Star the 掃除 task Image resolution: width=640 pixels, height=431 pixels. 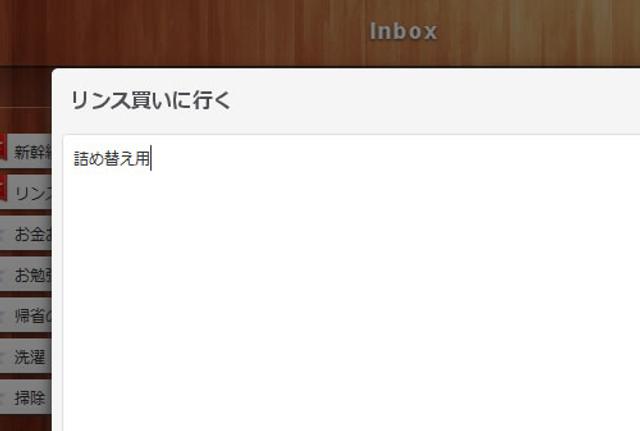click(3, 397)
